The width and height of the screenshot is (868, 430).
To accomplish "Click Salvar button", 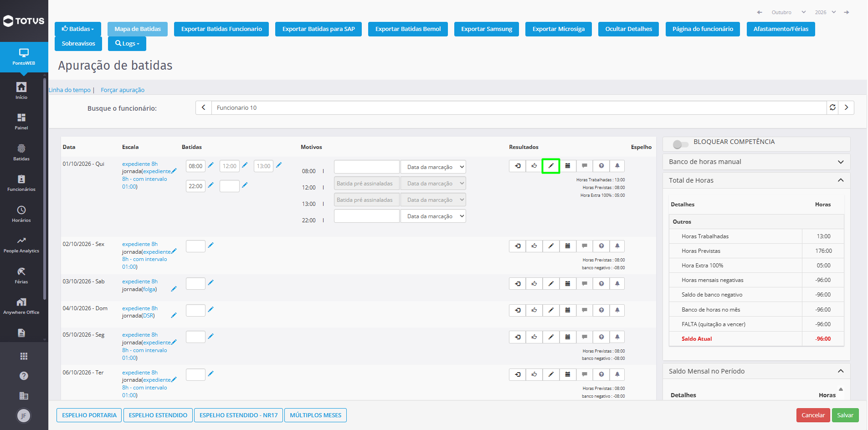I will pyautogui.click(x=845, y=415).
